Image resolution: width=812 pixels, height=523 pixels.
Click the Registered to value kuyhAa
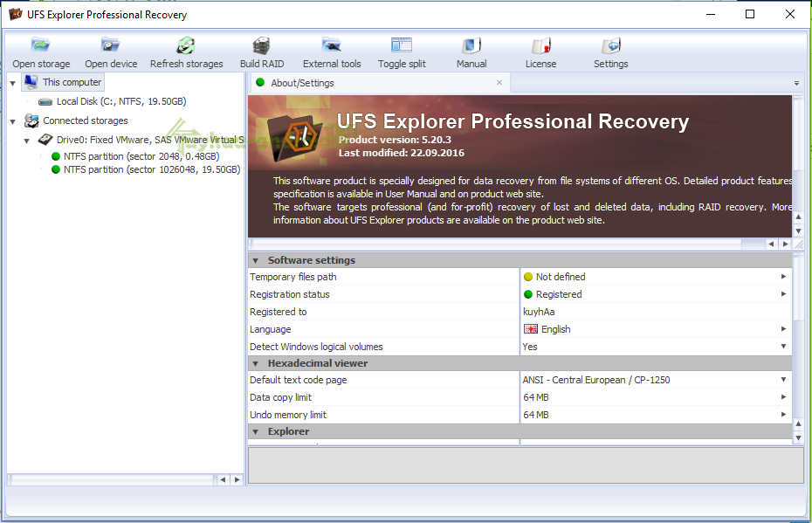539,312
